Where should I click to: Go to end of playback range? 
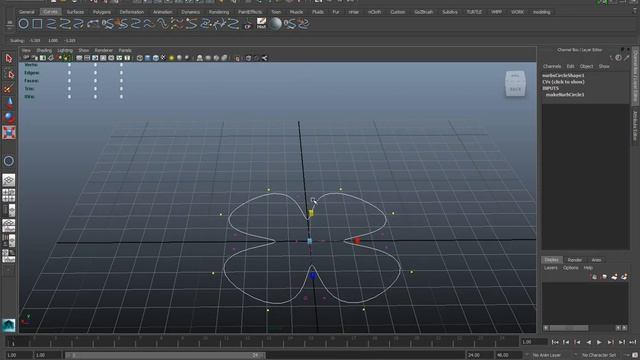coord(633,342)
